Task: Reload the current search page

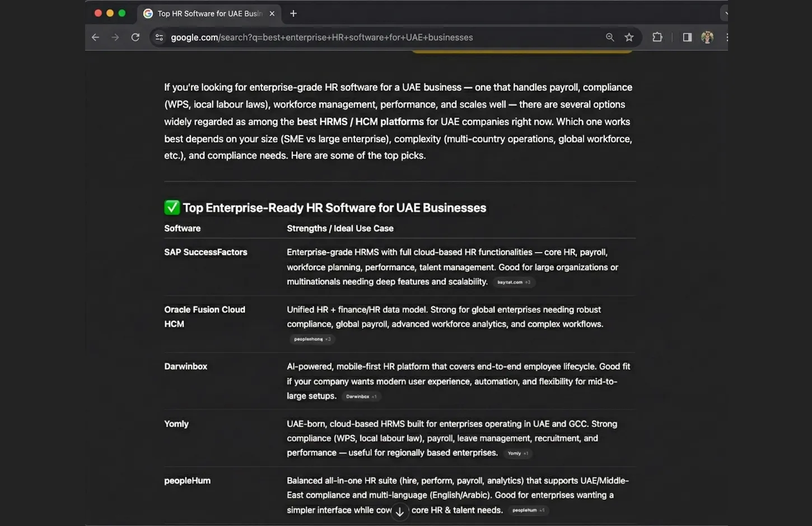Action: [136, 37]
